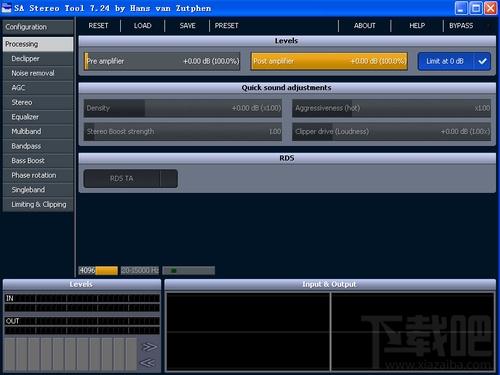Select Phase rotation in sidebar
The image size is (500, 375).
pos(38,175)
